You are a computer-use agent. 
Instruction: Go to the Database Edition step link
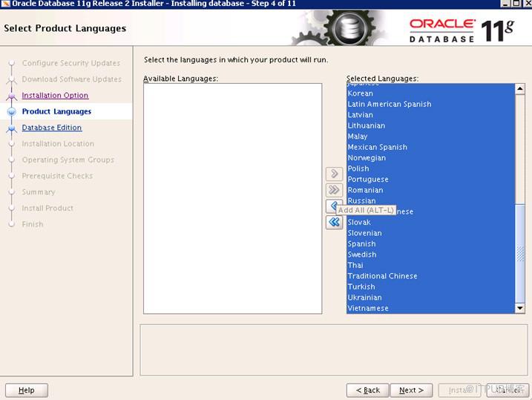pos(52,128)
